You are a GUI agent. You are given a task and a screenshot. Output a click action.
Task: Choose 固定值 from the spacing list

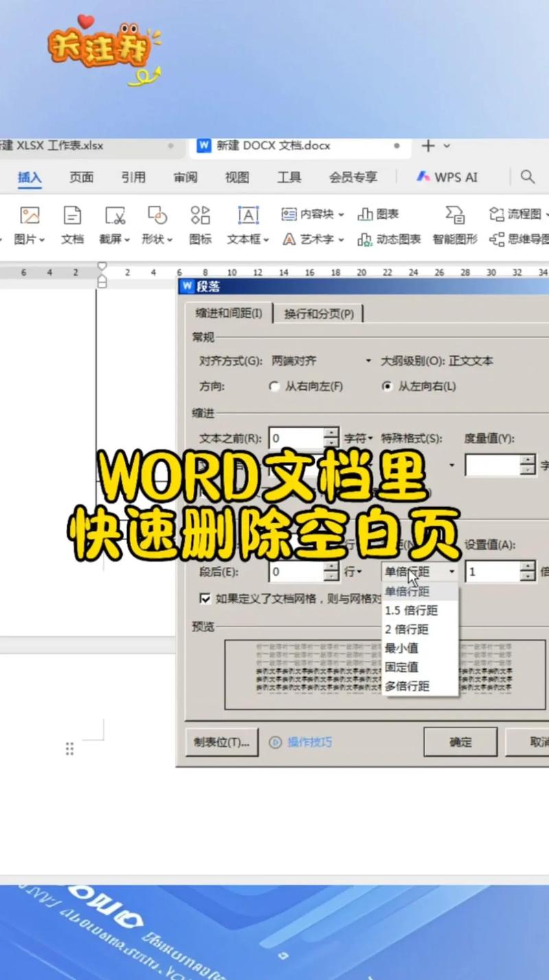[419, 667]
